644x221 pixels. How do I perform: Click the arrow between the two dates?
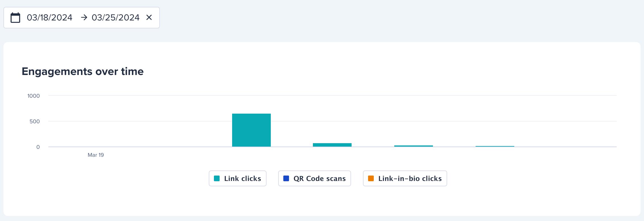click(84, 18)
